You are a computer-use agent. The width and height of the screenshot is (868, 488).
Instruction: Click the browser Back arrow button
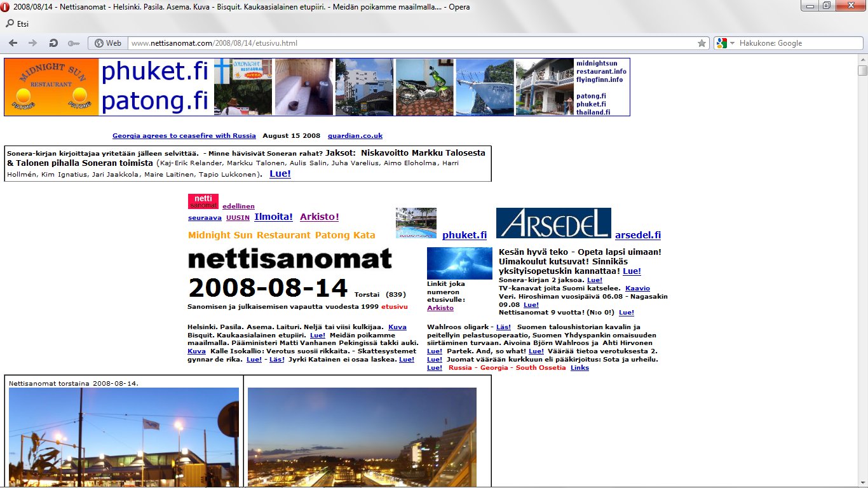[13, 43]
